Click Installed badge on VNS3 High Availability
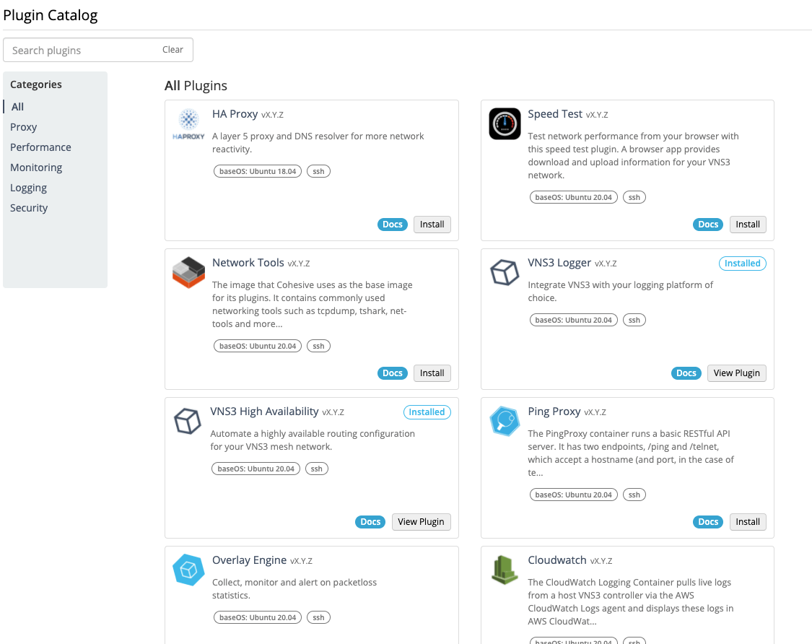This screenshot has width=812, height=644. click(x=427, y=412)
